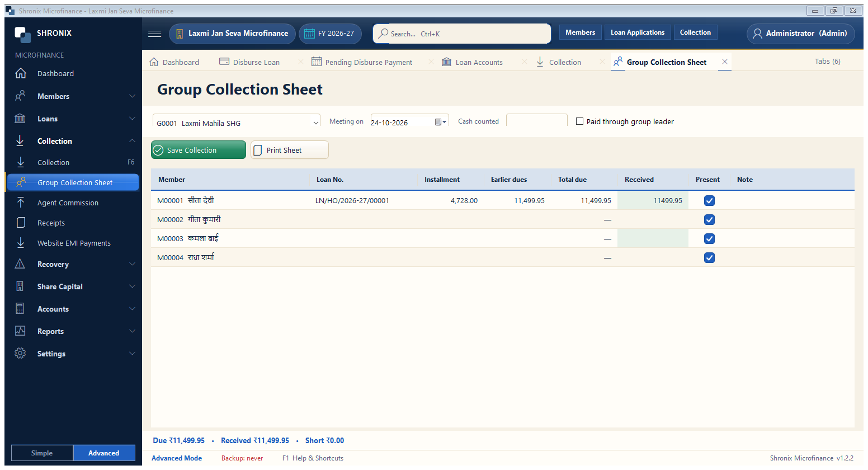Open the group selector G0001 Laxmi Mahila SHG
This screenshot has width=868, height=470.
[x=237, y=121]
